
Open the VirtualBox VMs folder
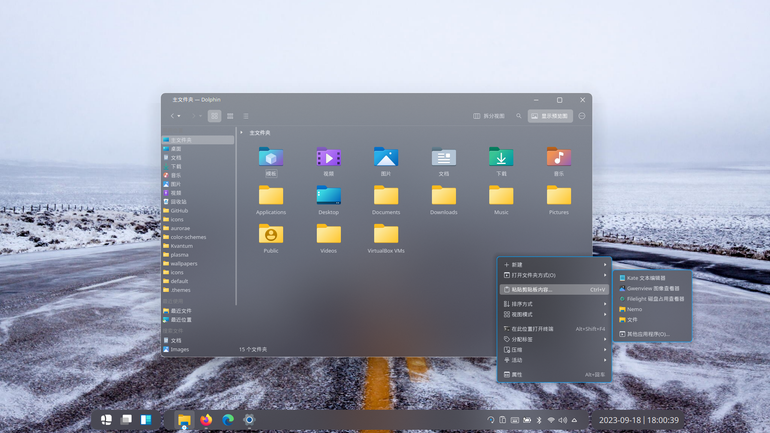coord(386,239)
